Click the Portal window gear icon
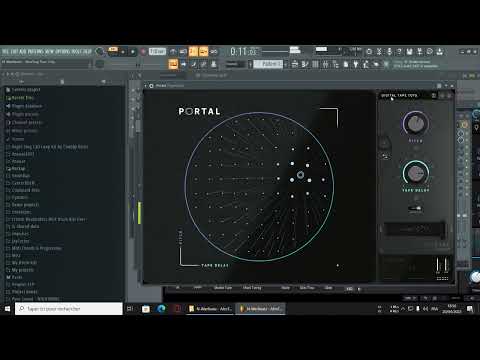Viewport: 480px width, 360px height. [151, 86]
